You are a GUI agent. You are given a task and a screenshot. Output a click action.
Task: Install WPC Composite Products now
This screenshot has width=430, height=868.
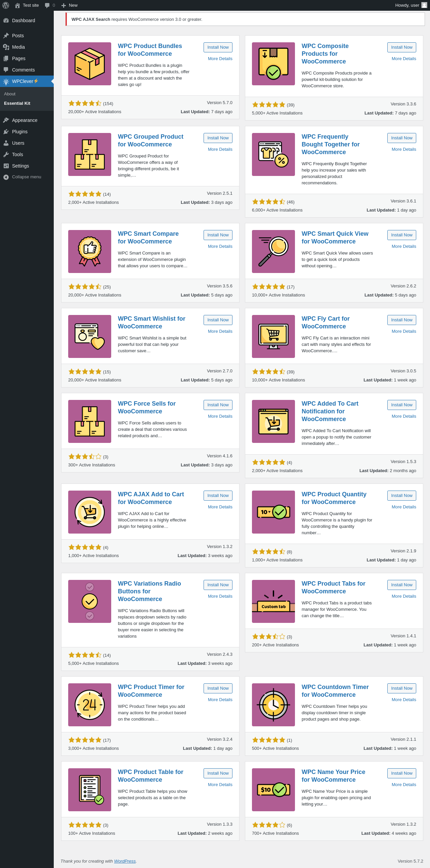401,47
